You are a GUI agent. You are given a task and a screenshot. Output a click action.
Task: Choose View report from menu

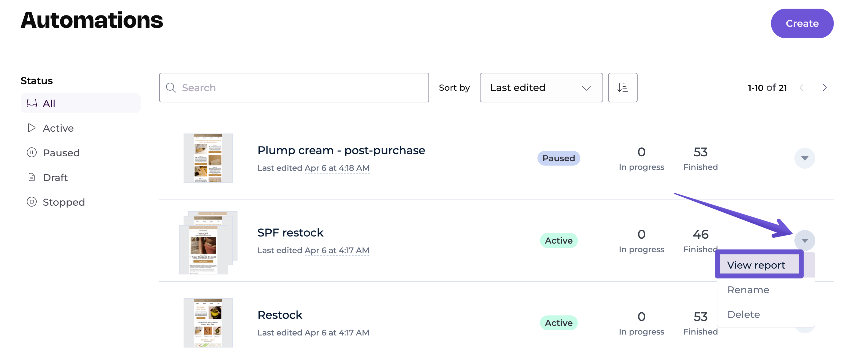point(756,265)
